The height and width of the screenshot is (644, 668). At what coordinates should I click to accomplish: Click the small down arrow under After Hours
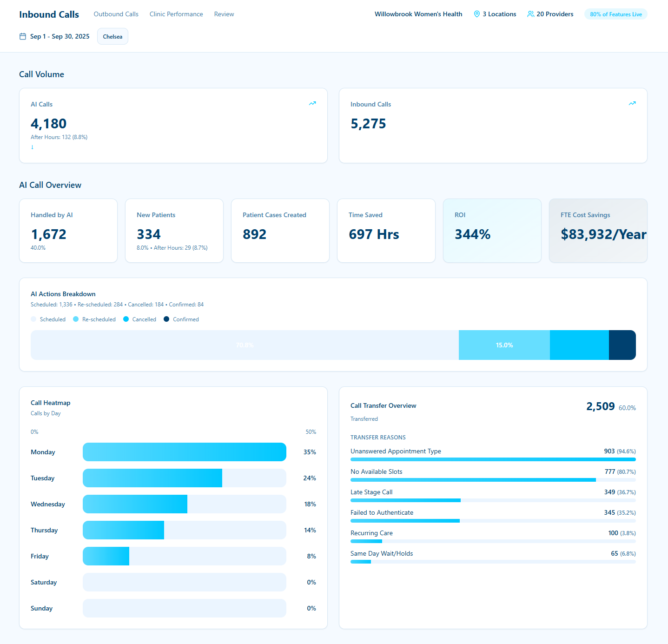coord(32,147)
